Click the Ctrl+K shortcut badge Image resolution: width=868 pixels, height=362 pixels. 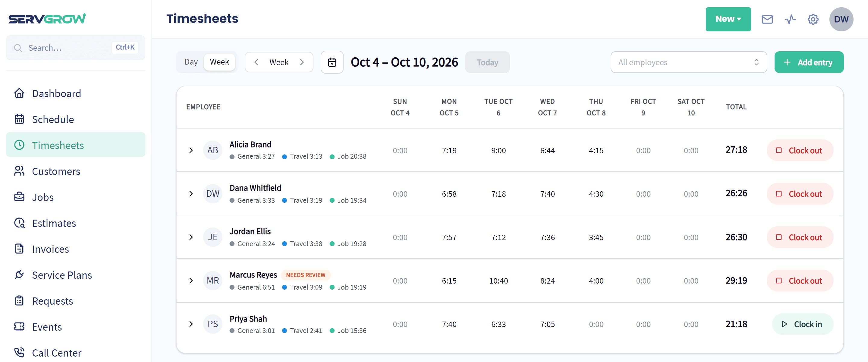coord(125,47)
